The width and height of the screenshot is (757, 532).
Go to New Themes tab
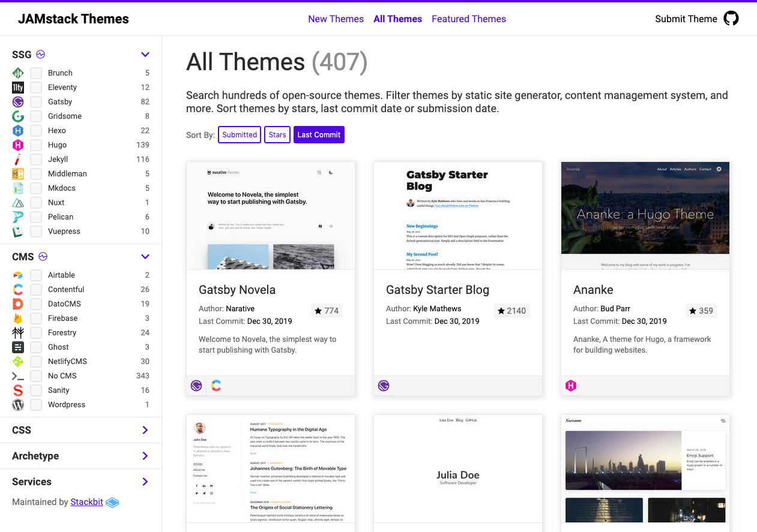(x=336, y=19)
